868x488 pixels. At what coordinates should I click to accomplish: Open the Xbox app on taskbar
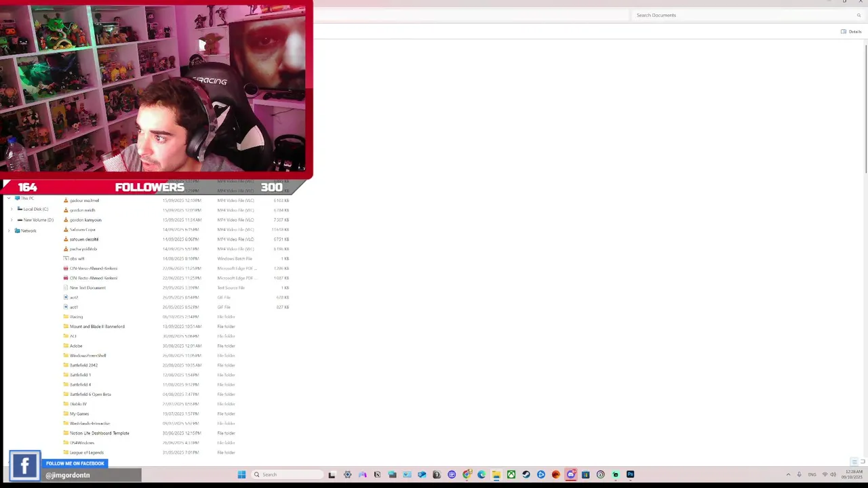pos(511,474)
